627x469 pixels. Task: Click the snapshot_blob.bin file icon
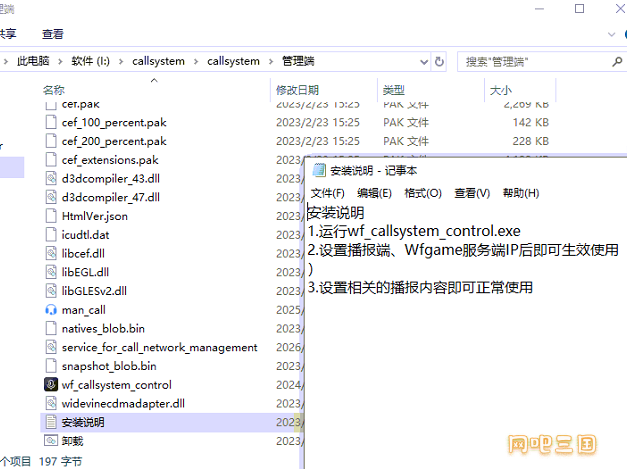point(51,366)
